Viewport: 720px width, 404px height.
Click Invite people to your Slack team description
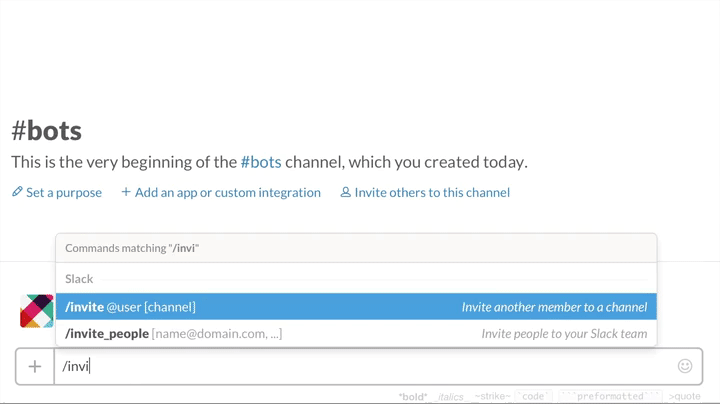pos(564,334)
